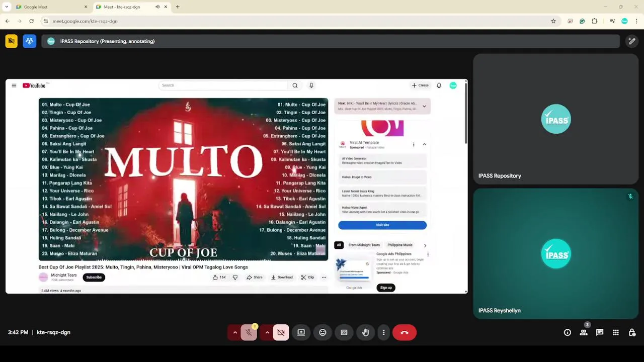Viewport: 644px width, 362px height.
Task: Collapse the Viral AI Template ad chevron
Action: click(x=424, y=144)
